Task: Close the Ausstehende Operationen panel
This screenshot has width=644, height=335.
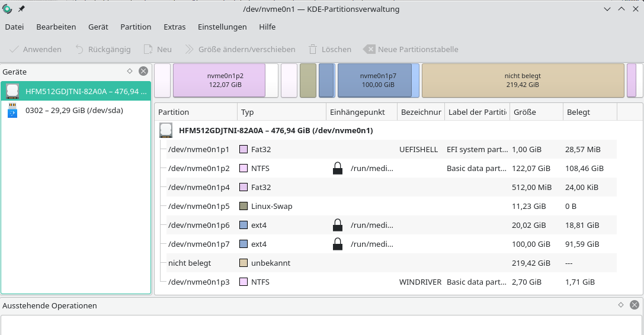Action: (635, 305)
